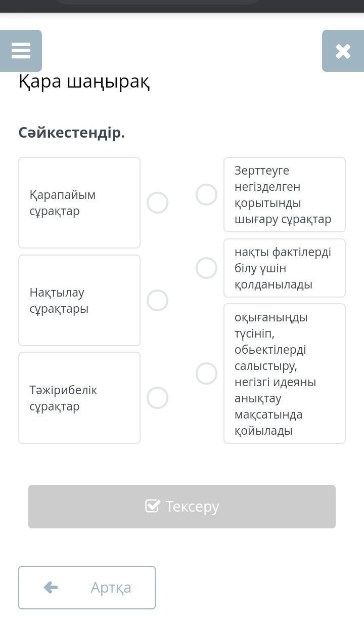Open the hamburger menu
The width and height of the screenshot is (364, 622).
(x=21, y=51)
